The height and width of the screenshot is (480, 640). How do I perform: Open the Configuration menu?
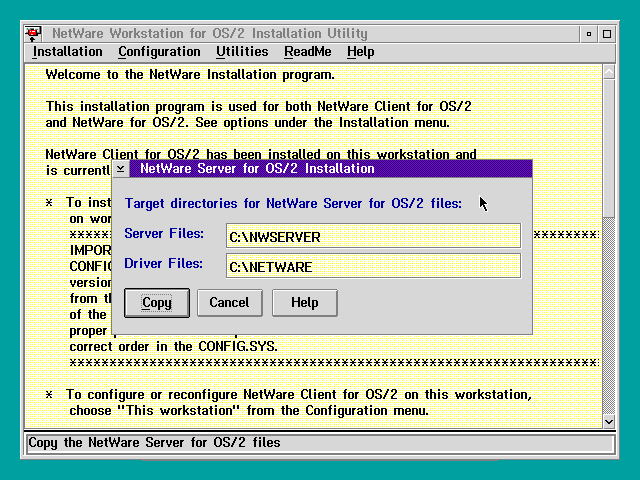pos(159,52)
